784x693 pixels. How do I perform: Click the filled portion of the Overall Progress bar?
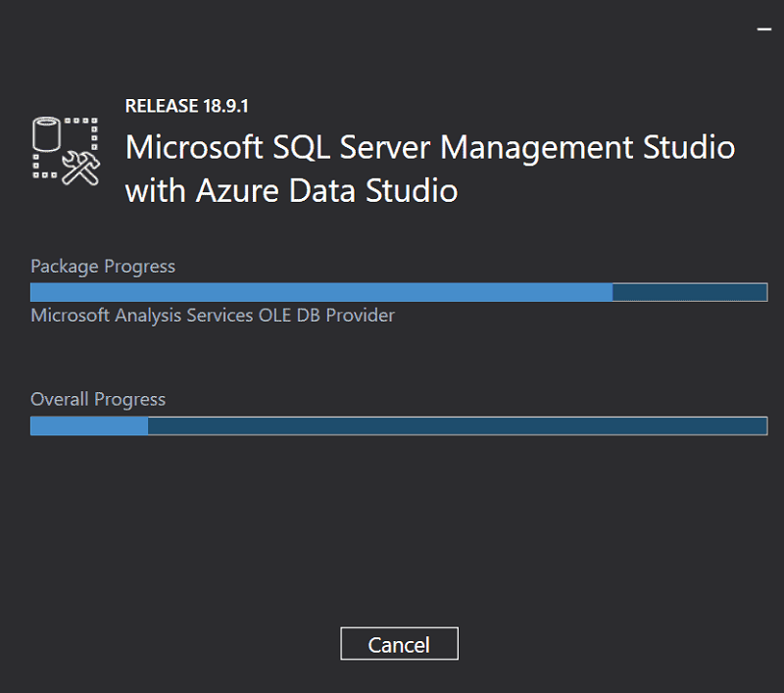point(88,425)
